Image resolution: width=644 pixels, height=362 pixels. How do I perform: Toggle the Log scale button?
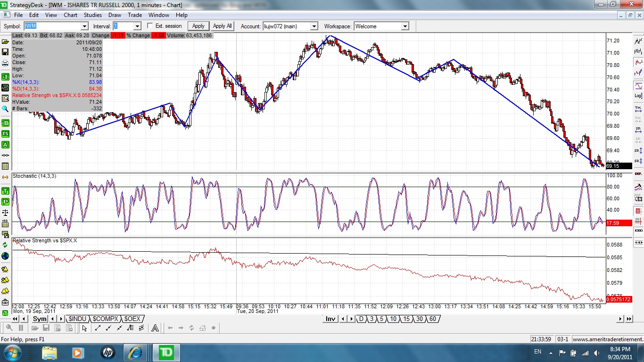[639, 96]
